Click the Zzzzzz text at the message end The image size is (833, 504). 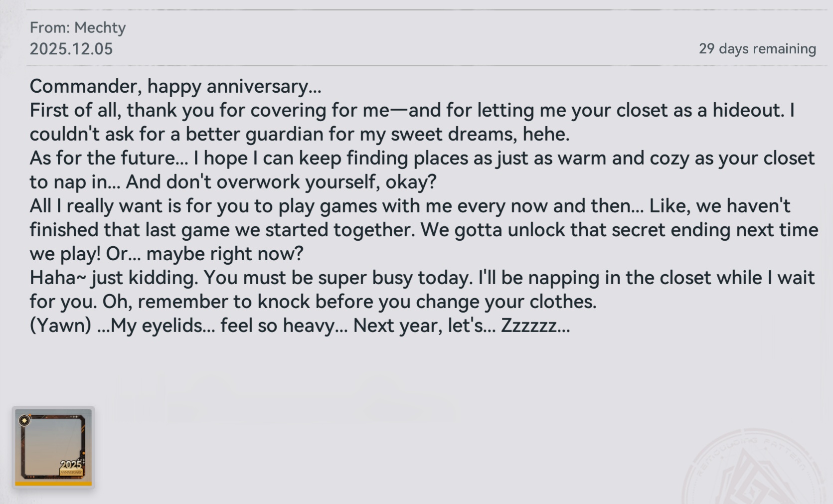[535, 326]
